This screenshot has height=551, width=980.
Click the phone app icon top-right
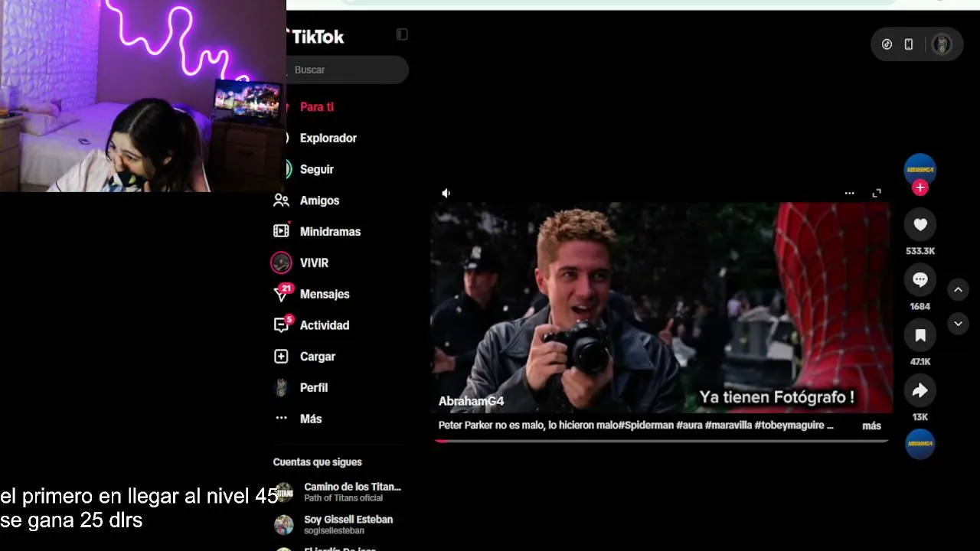pyautogui.click(x=909, y=44)
